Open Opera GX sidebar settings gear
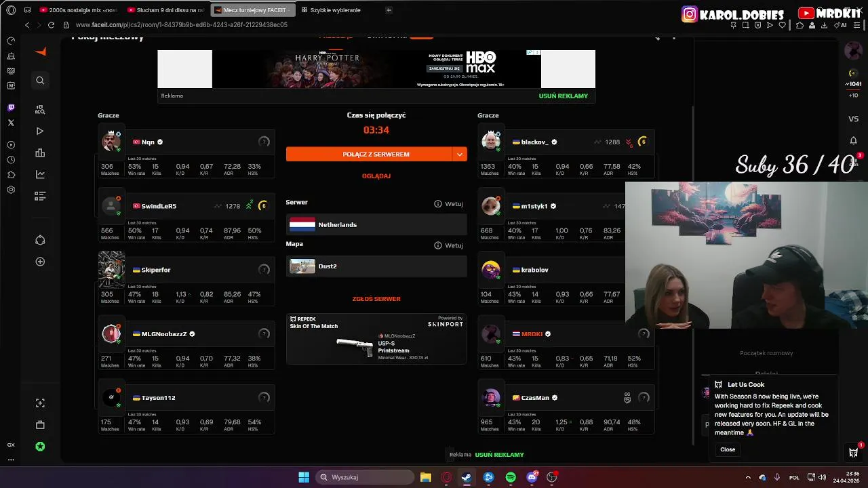The width and height of the screenshot is (868, 488). pyautogui.click(x=11, y=190)
